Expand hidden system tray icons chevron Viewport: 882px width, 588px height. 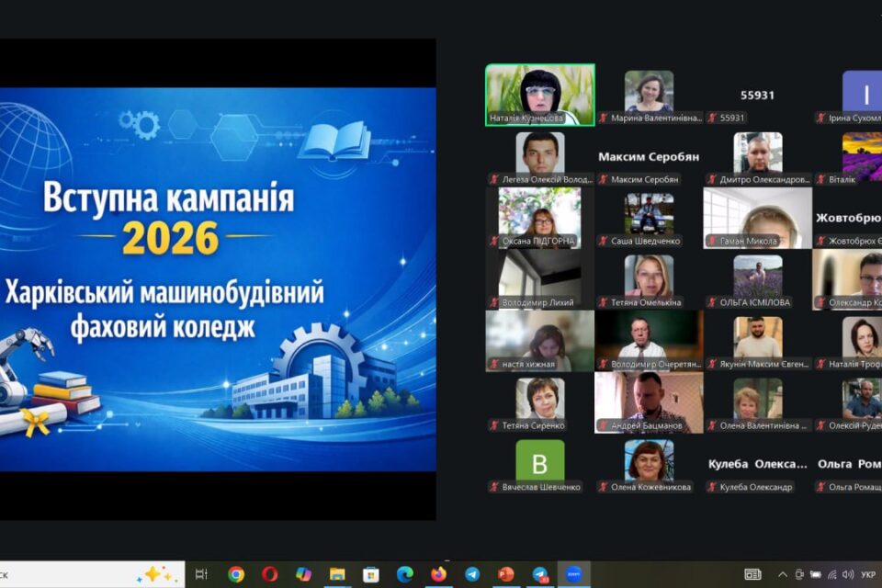(783, 574)
